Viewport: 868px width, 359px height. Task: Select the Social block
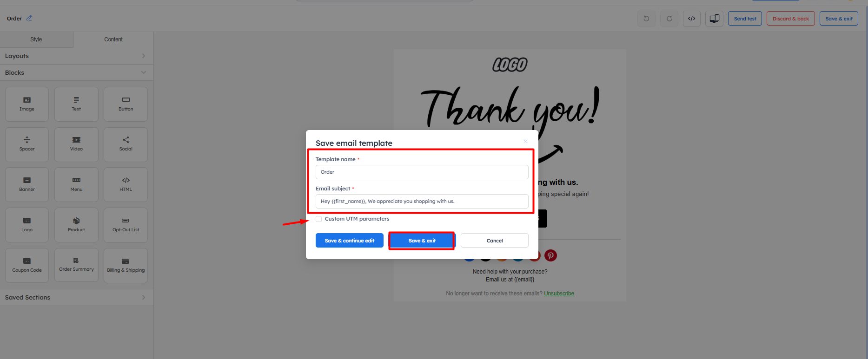126,144
